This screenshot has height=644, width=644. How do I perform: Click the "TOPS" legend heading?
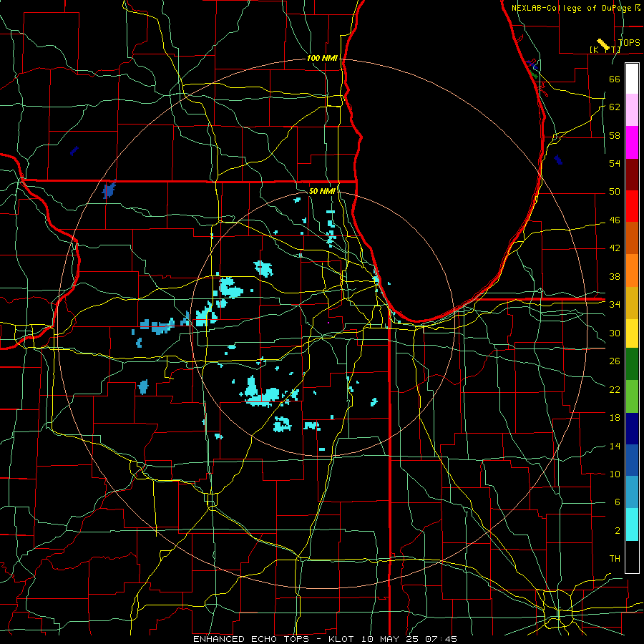(x=629, y=42)
